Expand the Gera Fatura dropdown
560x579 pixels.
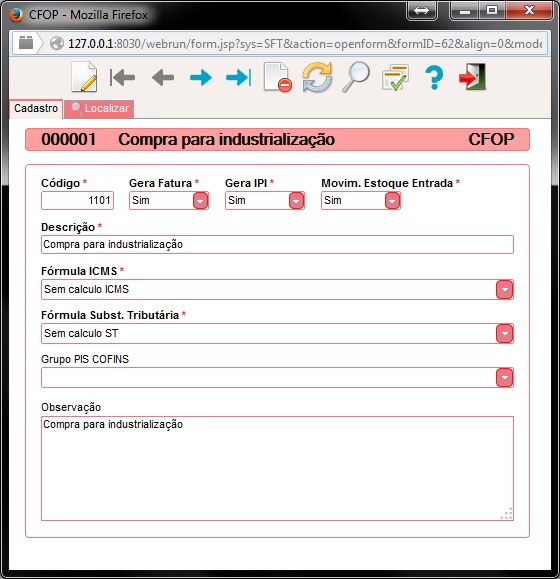[200, 201]
